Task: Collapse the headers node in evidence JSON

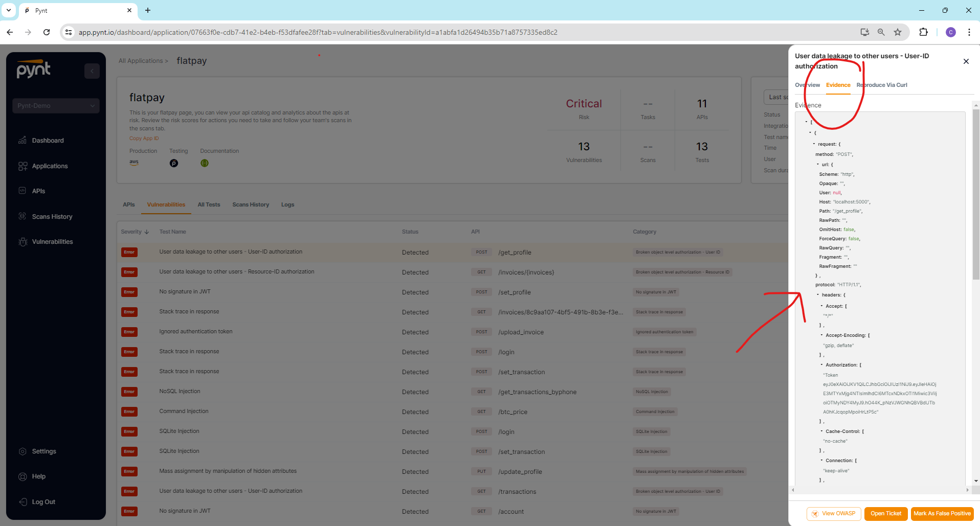Action: pos(817,294)
